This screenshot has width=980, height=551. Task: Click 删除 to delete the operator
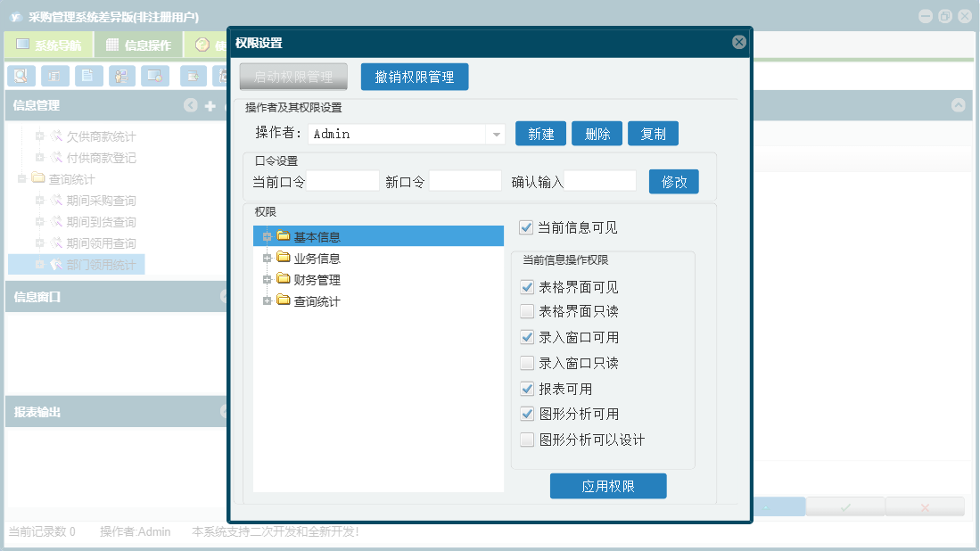(597, 134)
